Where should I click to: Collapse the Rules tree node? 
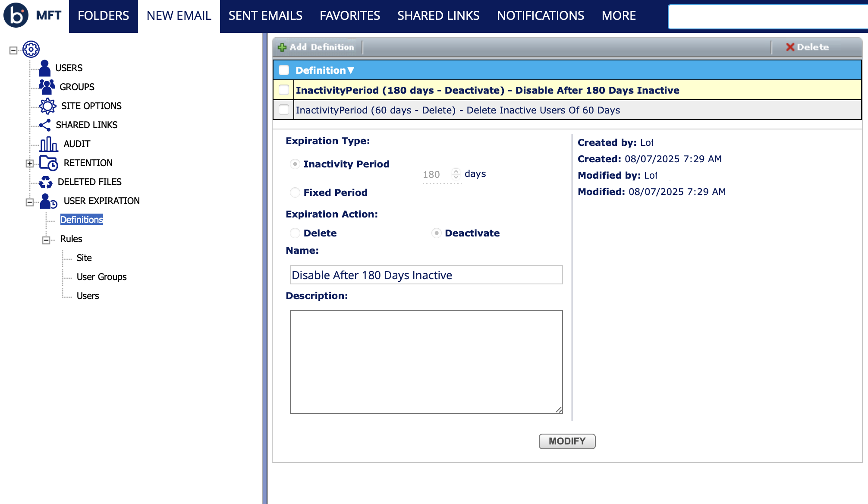click(x=46, y=239)
